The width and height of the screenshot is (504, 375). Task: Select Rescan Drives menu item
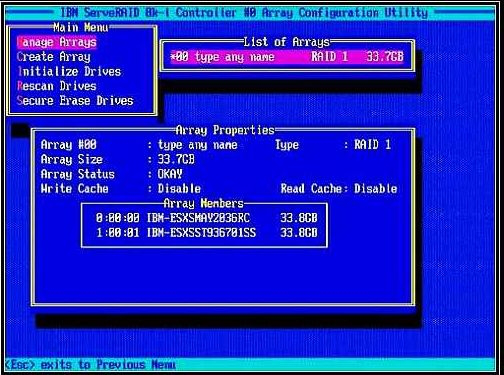(57, 86)
